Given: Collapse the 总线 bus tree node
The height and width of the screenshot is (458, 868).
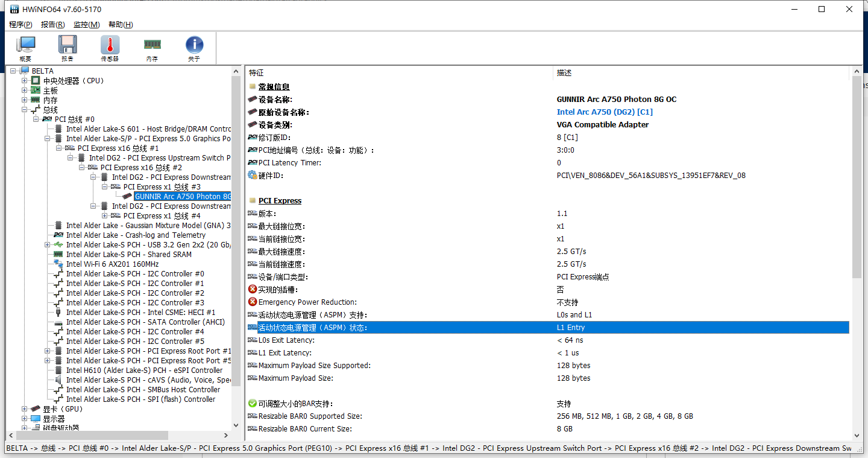Looking at the screenshot, I should 25,110.
